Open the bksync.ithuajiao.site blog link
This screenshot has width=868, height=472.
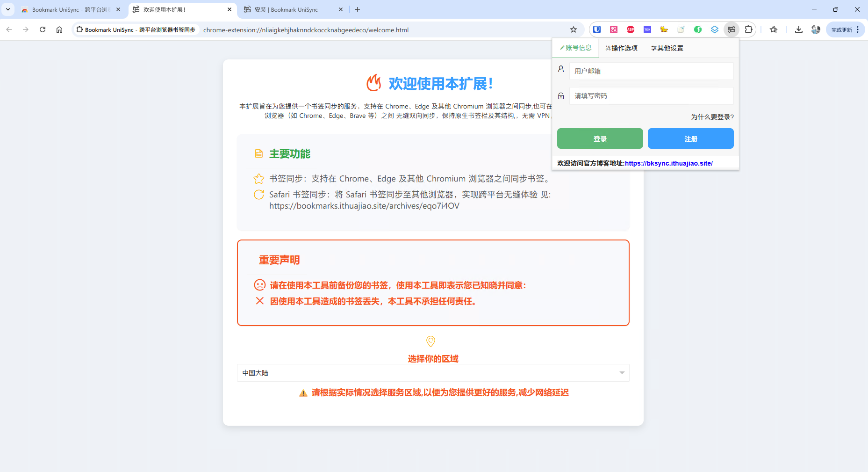click(668, 163)
